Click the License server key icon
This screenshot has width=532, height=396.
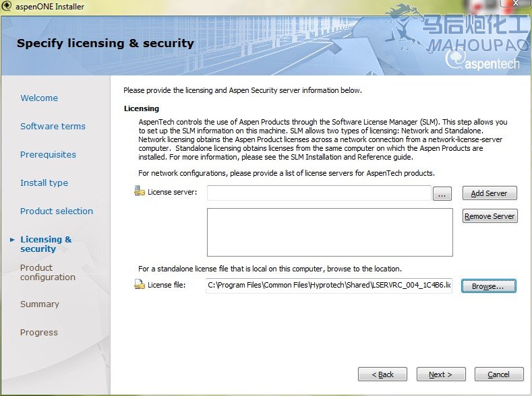click(x=140, y=192)
